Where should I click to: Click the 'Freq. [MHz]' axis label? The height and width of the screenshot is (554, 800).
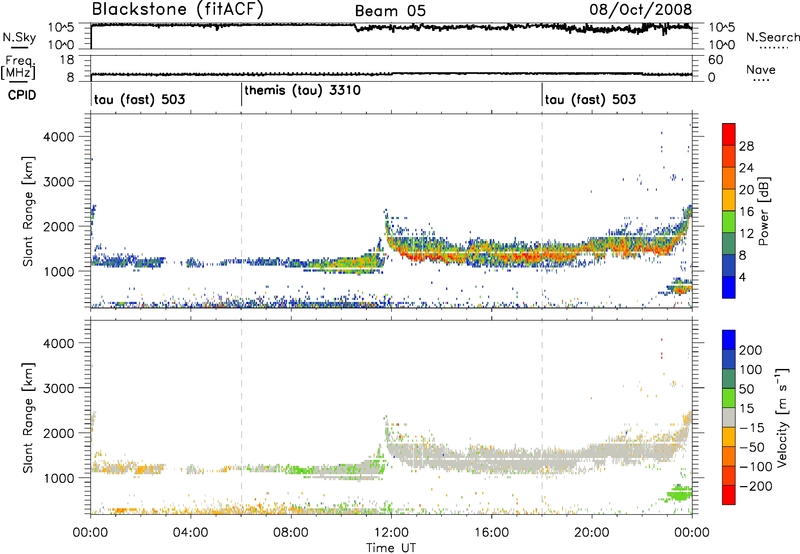18,68
